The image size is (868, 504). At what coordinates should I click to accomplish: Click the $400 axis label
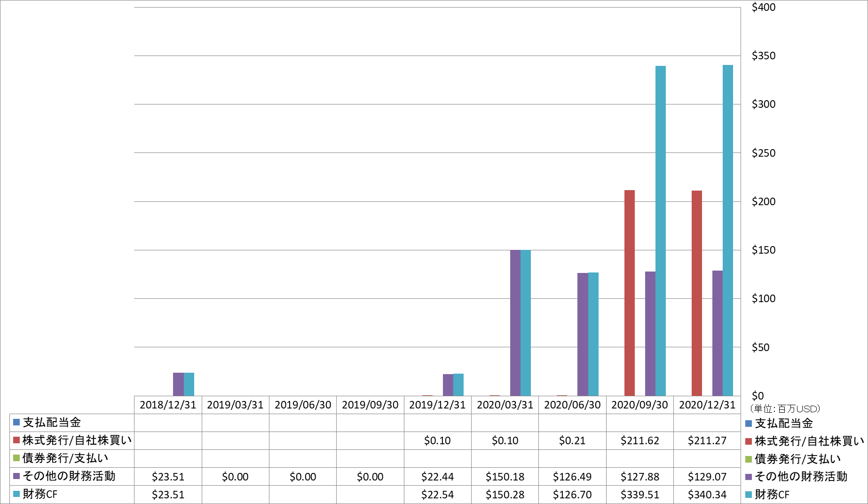pyautogui.click(x=764, y=7)
